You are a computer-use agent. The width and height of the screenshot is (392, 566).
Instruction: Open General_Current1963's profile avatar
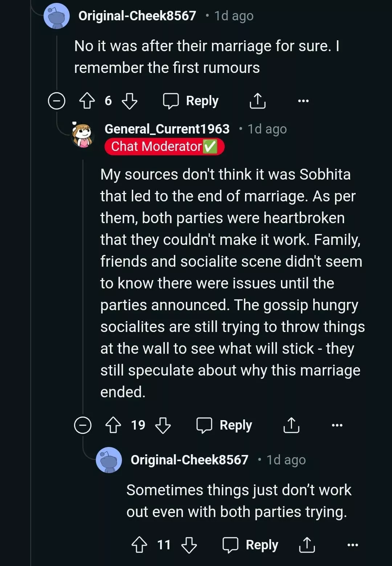click(x=83, y=135)
